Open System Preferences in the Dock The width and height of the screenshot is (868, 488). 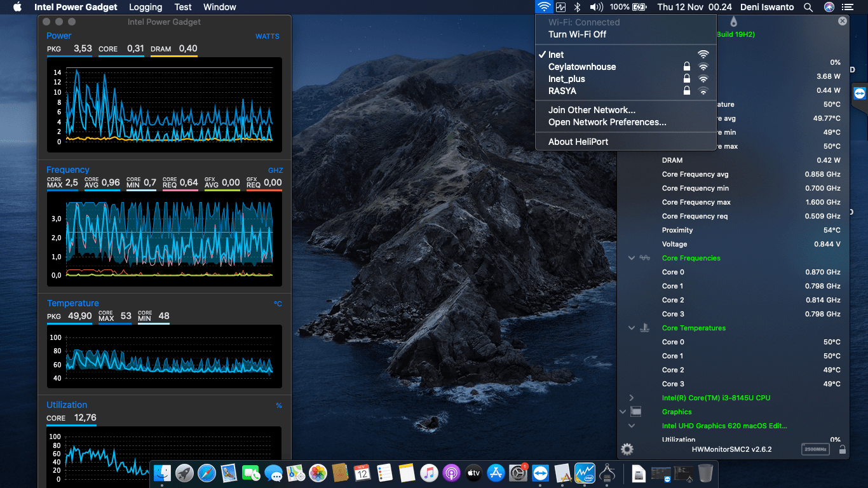518,473
